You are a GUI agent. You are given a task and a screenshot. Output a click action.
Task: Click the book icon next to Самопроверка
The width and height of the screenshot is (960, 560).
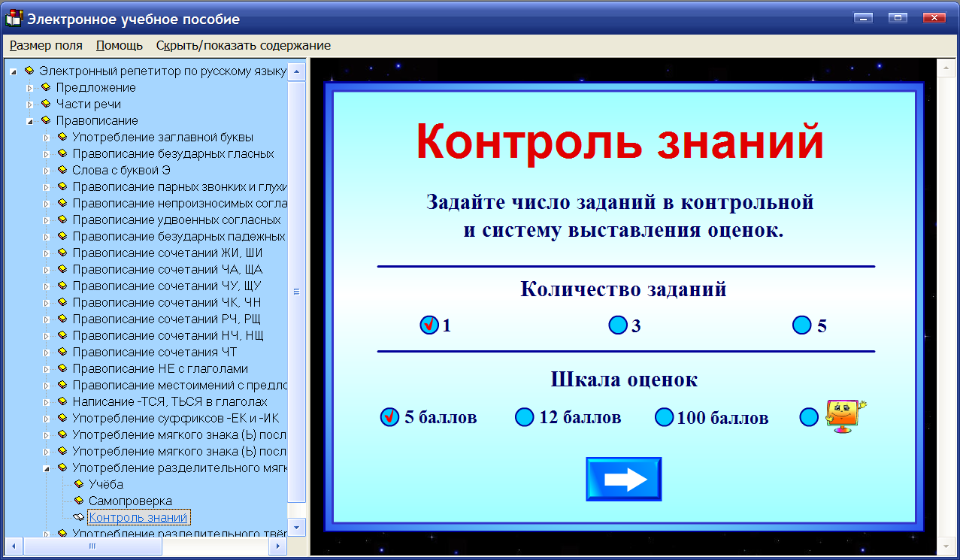[x=77, y=501]
